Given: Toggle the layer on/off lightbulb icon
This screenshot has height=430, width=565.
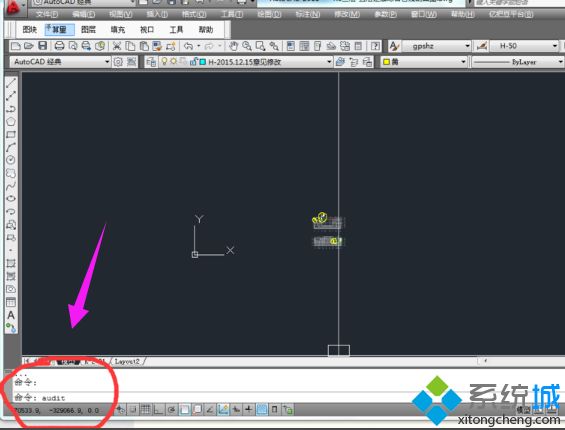Looking at the screenshot, I should click(164, 62).
